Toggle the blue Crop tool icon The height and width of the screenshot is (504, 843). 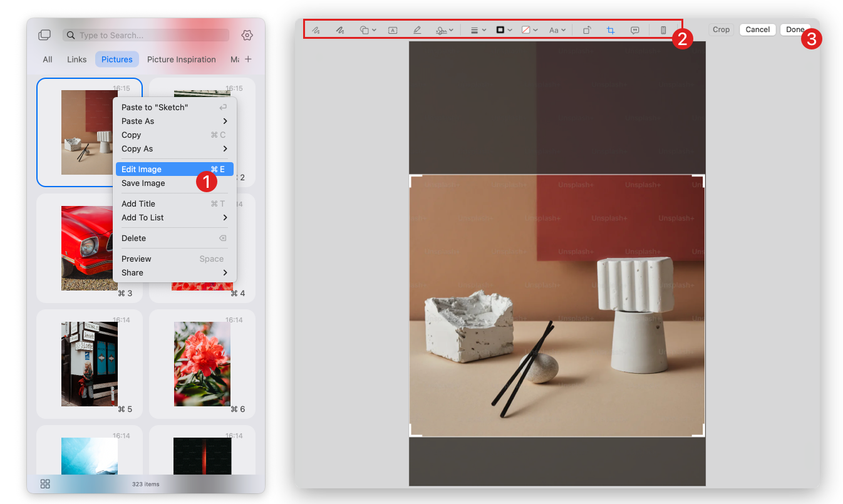[x=611, y=29]
